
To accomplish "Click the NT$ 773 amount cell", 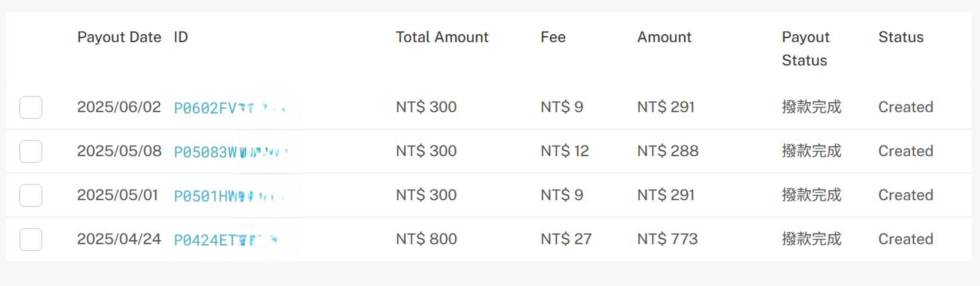I will click(x=667, y=239).
